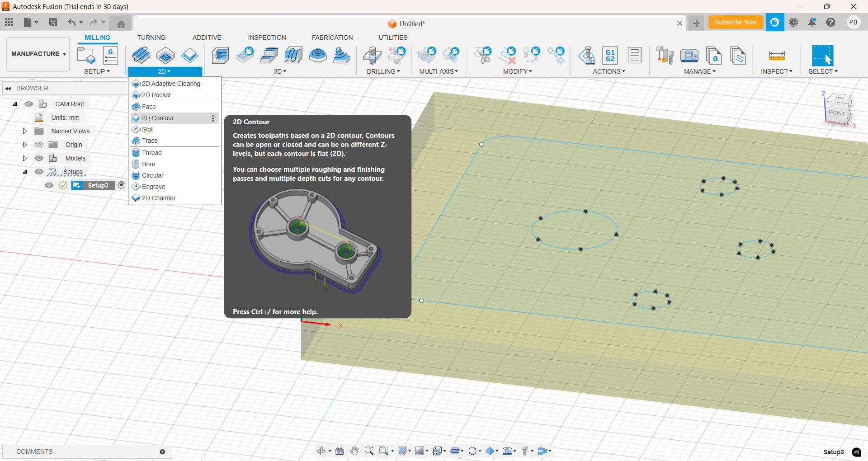
Task: Choose Thread from the 2D menu
Action: [x=175, y=153]
